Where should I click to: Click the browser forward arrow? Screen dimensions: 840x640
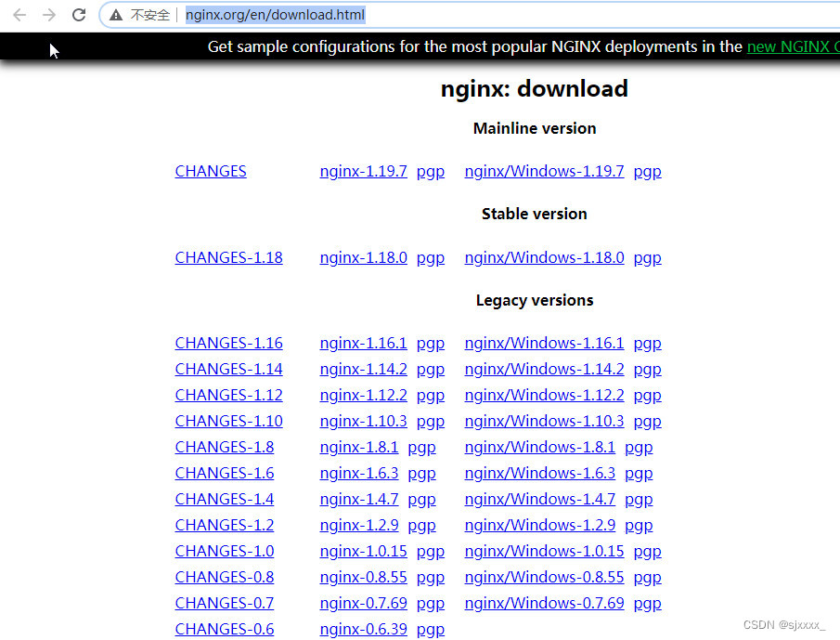pos(49,15)
